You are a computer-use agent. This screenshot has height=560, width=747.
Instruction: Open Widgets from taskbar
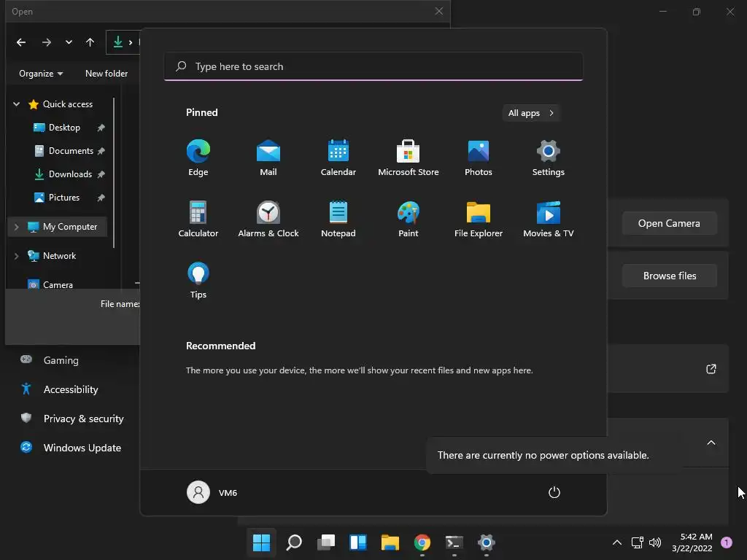click(x=358, y=542)
